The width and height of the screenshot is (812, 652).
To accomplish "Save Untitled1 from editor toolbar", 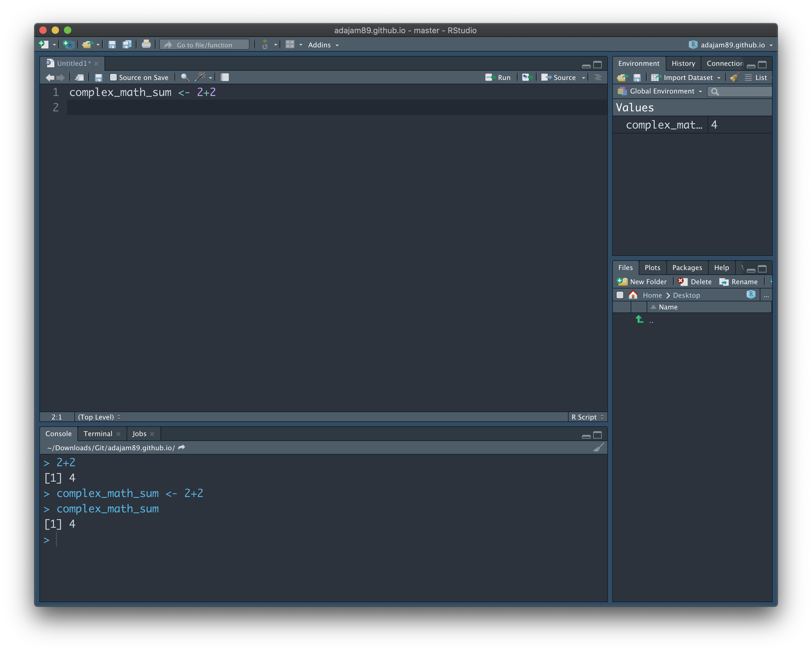I will 99,78.
